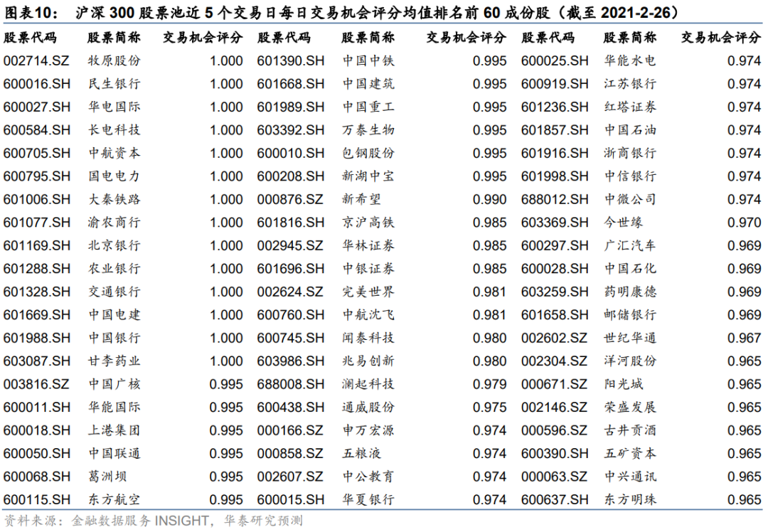Click the stock name 新湖中宝

point(368,176)
